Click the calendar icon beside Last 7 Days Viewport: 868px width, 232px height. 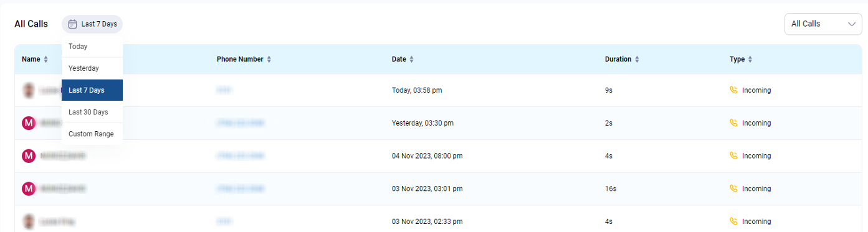72,24
